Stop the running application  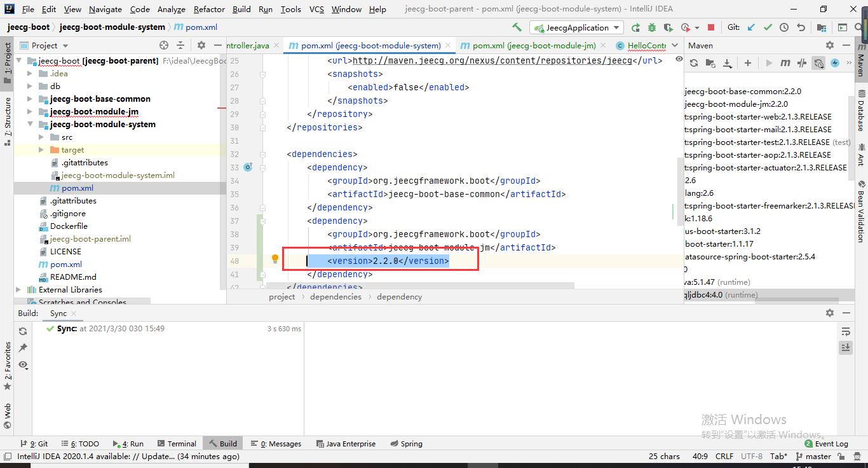(711, 27)
